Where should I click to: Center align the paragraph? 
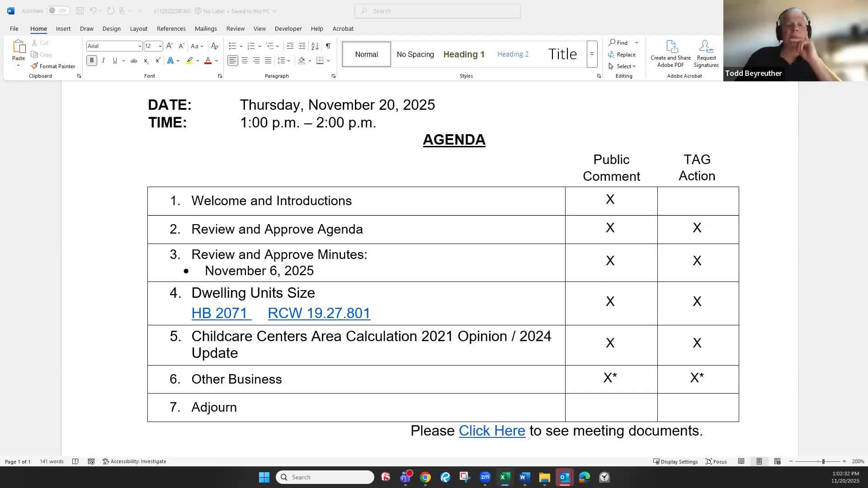point(245,61)
